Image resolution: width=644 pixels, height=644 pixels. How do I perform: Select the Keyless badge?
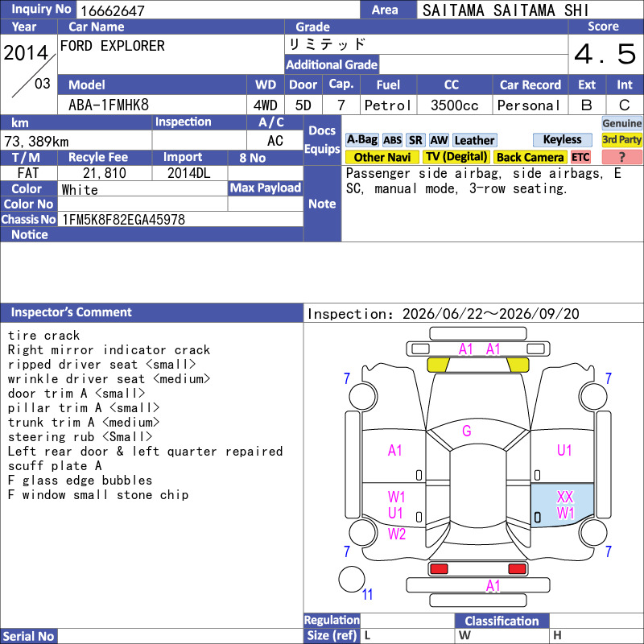[x=562, y=139]
